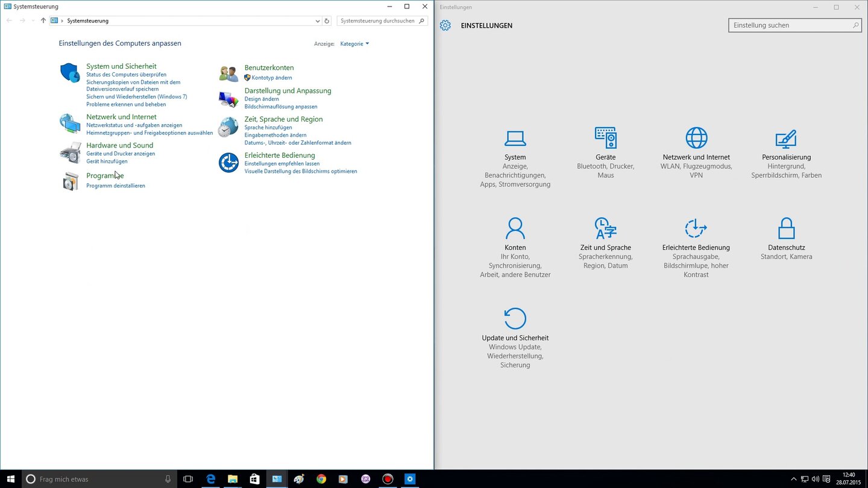Click the Einstellungen gear icon in header
Image resolution: width=868 pixels, height=488 pixels.
[445, 25]
